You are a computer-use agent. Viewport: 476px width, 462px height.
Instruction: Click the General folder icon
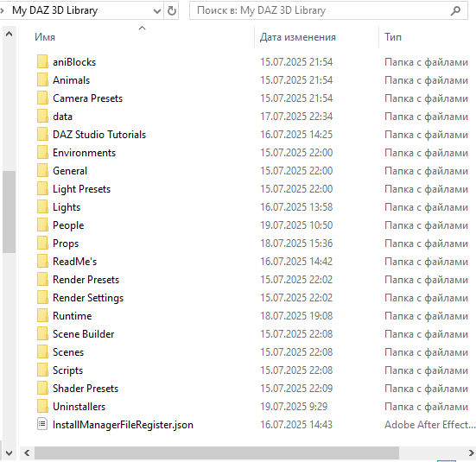tap(42, 171)
